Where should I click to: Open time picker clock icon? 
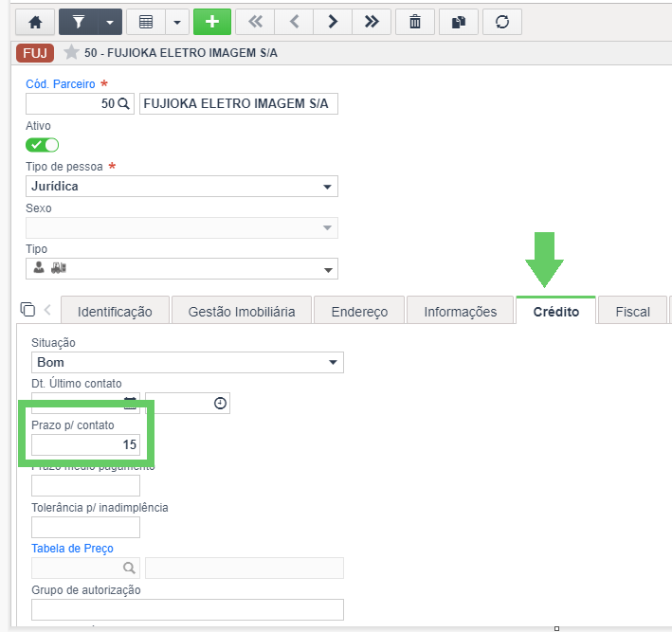tap(220, 404)
